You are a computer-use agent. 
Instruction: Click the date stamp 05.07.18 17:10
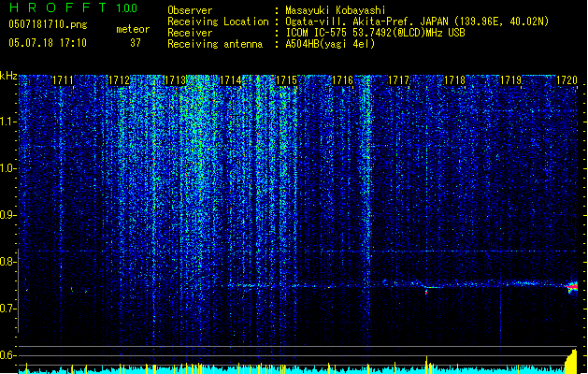coord(48,43)
